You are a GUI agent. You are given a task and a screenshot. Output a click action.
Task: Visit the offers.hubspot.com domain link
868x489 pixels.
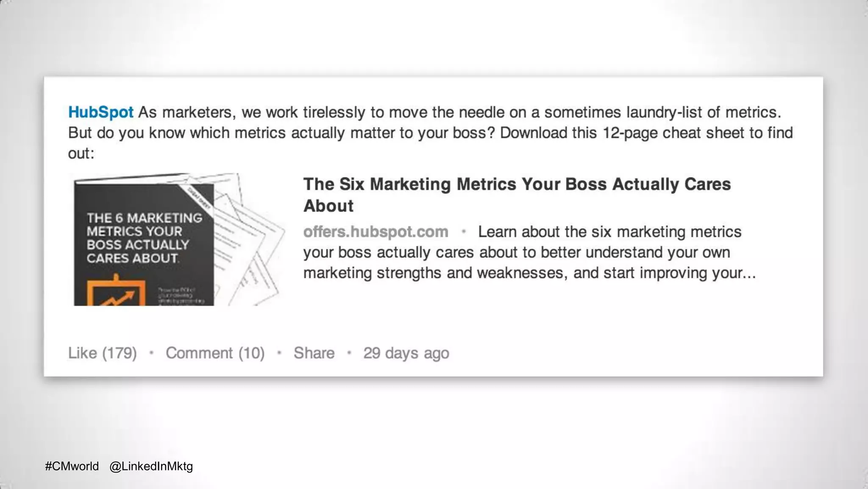(x=376, y=232)
